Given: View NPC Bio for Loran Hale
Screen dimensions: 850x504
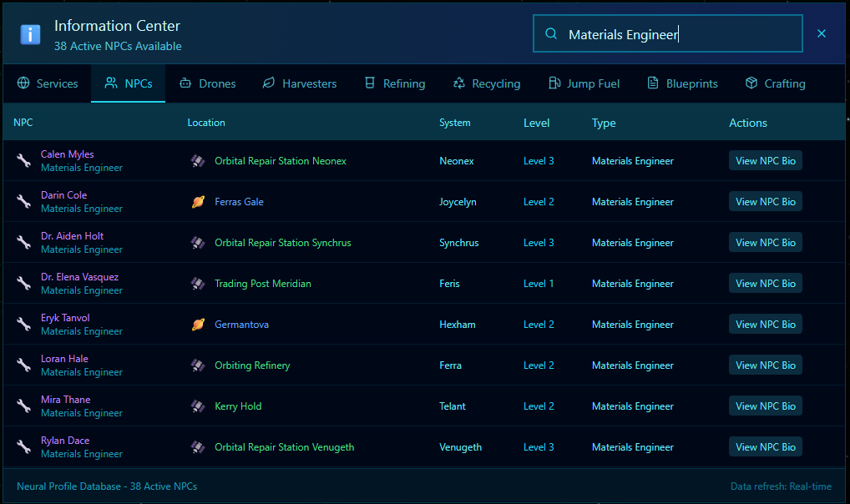Looking at the screenshot, I should pyautogui.click(x=765, y=365).
